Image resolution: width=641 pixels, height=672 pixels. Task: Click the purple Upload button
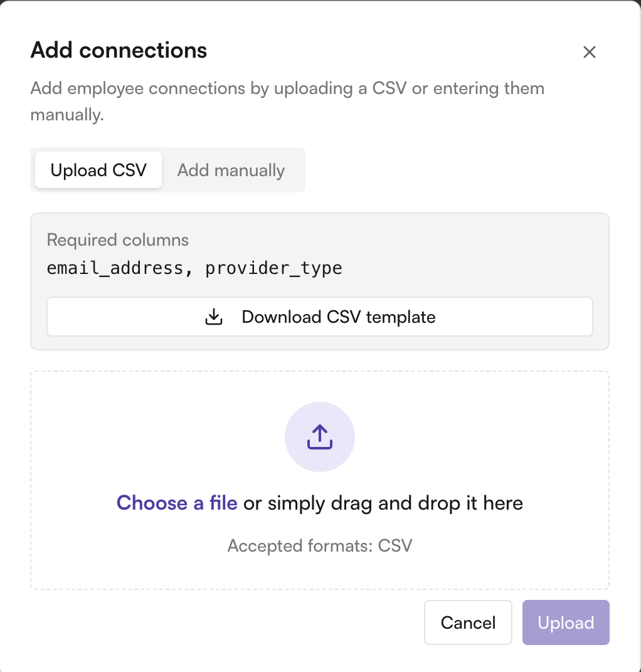[x=566, y=622]
